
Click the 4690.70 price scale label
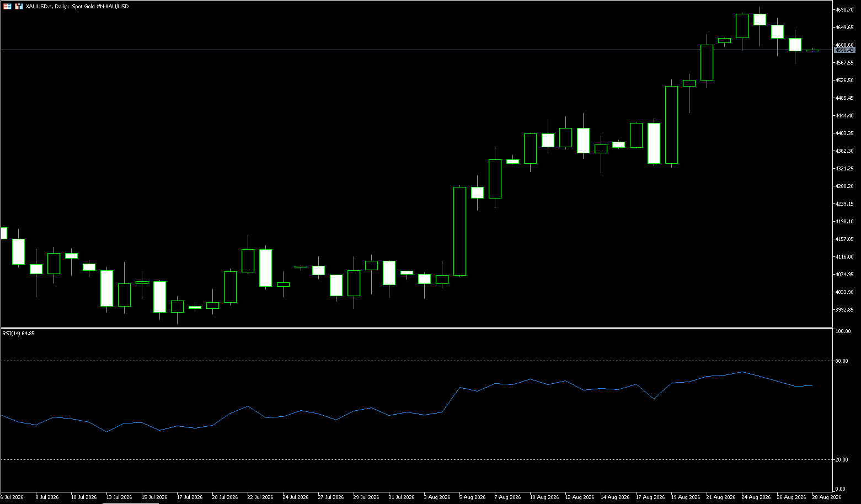click(844, 10)
